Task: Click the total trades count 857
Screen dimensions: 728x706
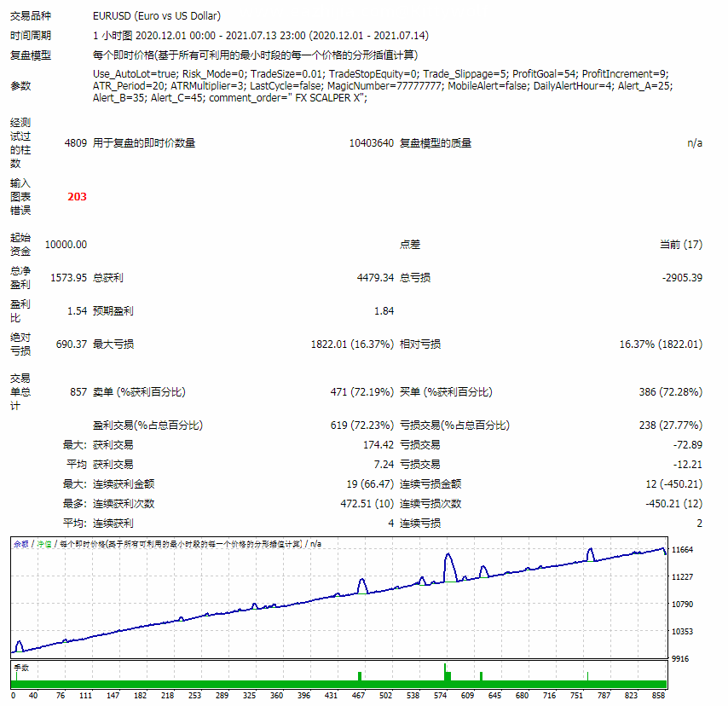Action: (77, 392)
